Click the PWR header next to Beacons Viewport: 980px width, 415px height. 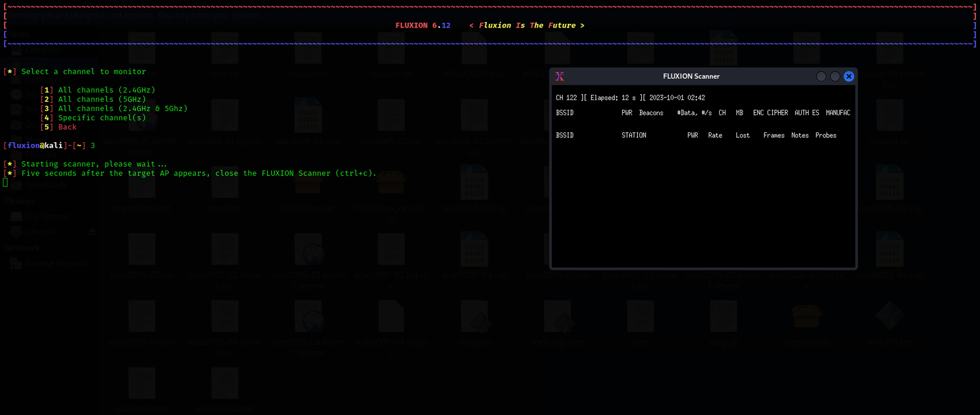click(627, 113)
